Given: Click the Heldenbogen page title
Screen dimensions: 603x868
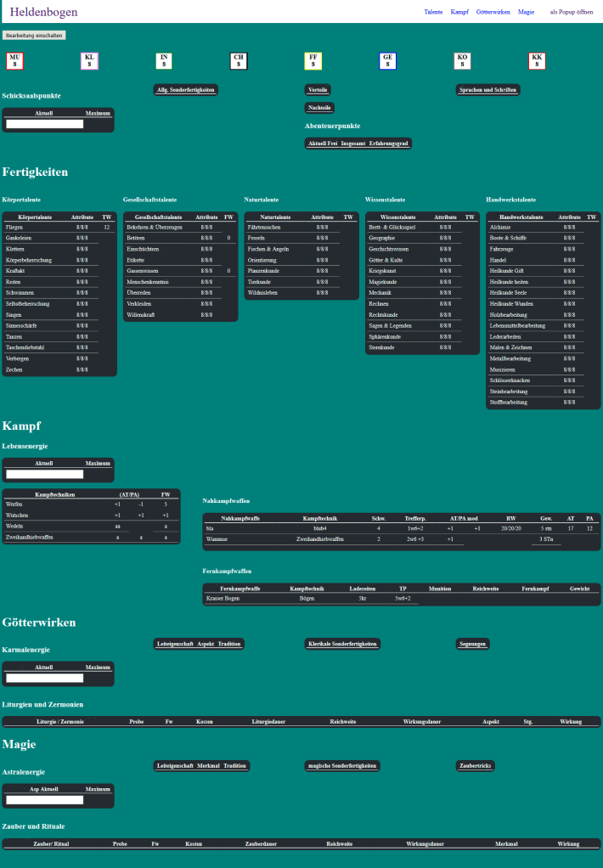Looking at the screenshot, I should coord(43,12).
